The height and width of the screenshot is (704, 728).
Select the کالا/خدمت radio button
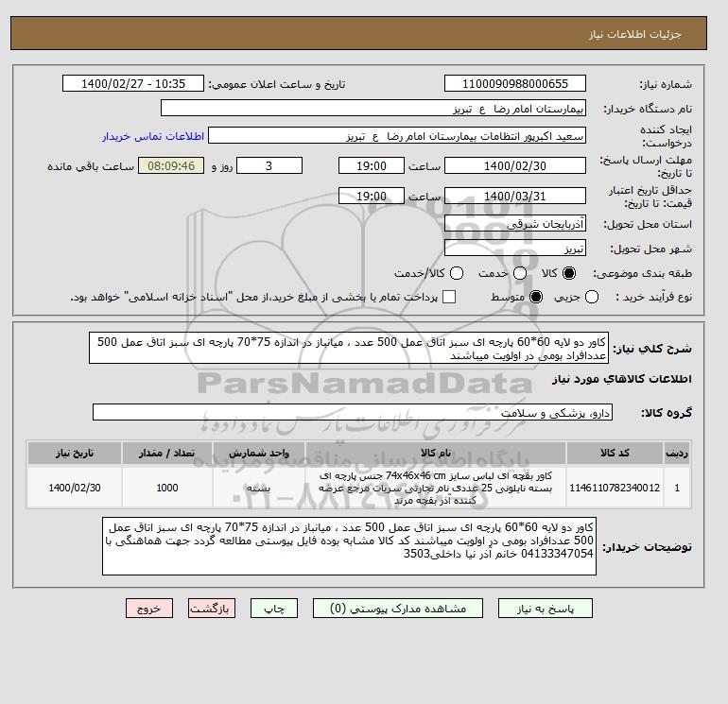tap(457, 273)
